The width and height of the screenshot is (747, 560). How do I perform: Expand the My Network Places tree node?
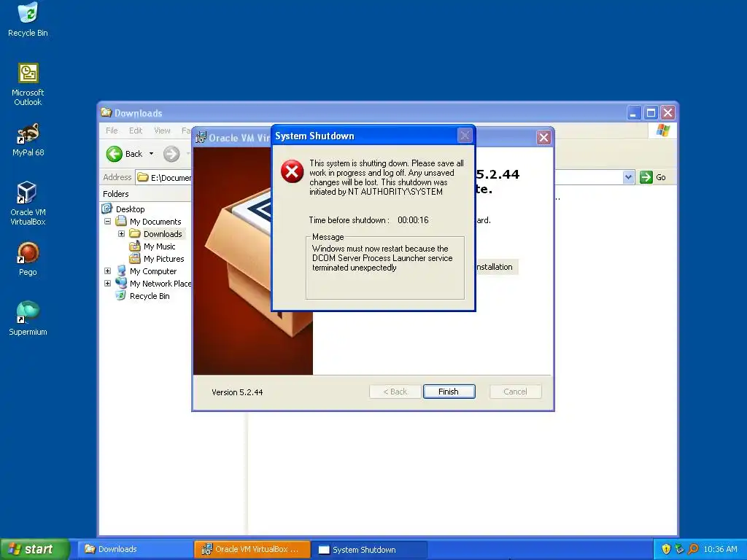click(108, 284)
